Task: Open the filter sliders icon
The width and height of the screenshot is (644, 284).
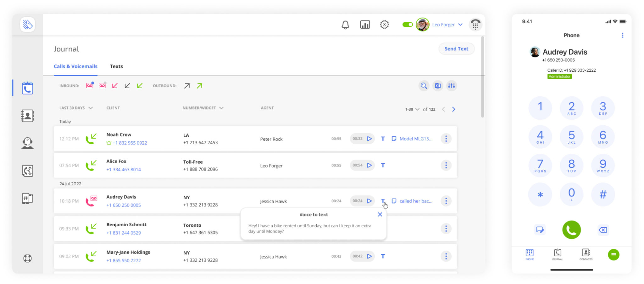Action: point(452,86)
